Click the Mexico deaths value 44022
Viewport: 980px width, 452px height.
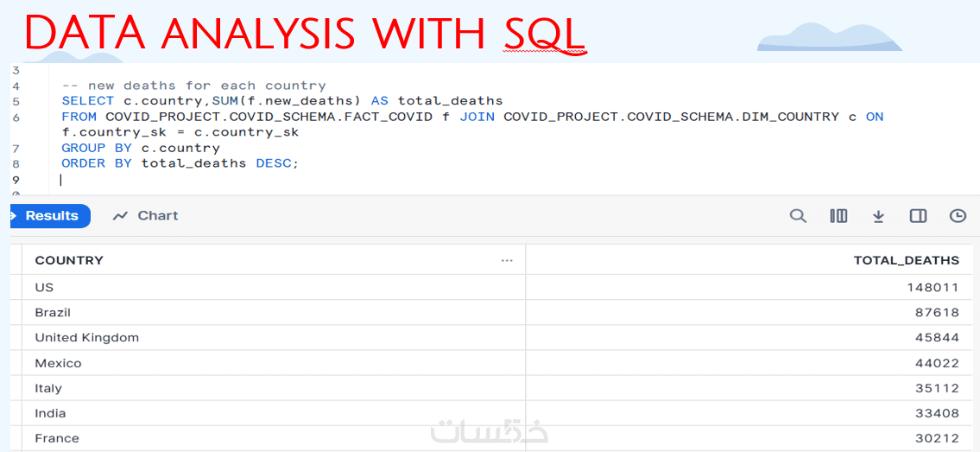coord(937,363)
